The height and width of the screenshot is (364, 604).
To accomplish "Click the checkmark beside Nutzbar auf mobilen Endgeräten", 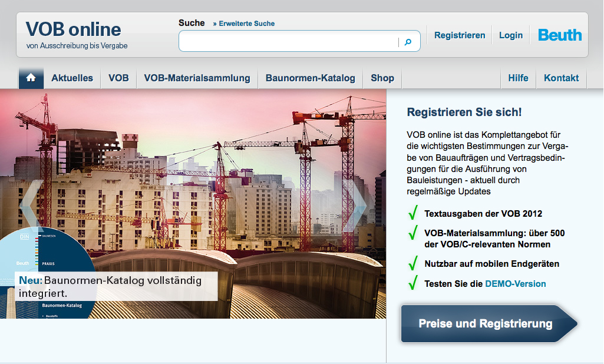I will 412,264.
